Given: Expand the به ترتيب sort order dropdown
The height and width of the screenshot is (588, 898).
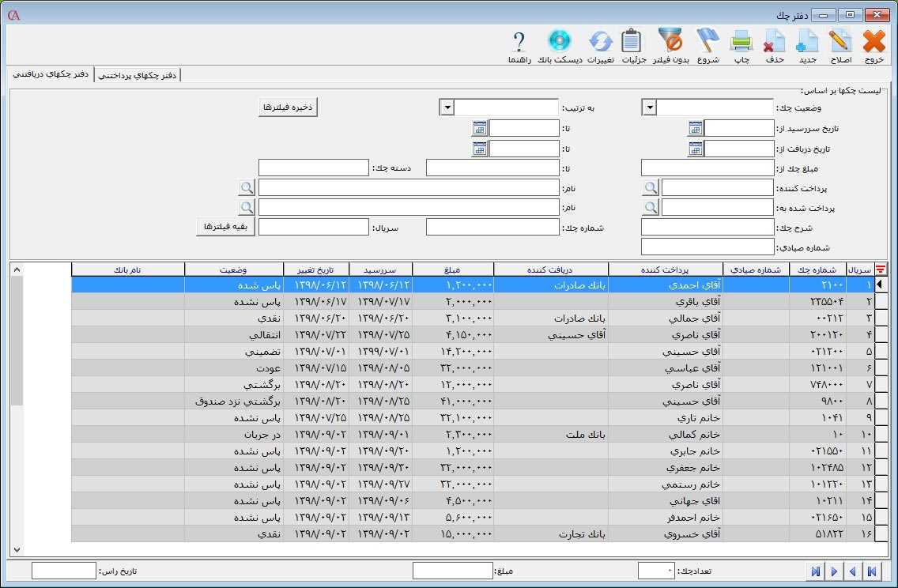Looking at the screenshot, I should click(445, 107).
